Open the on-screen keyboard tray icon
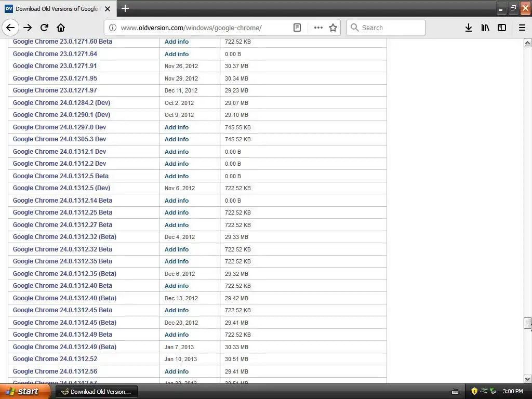 455,392
